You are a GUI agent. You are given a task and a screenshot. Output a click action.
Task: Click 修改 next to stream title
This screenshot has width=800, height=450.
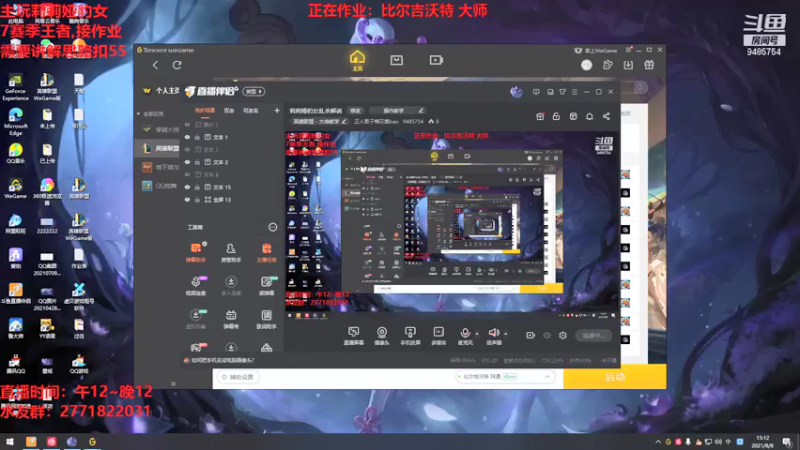coord(355,111)
